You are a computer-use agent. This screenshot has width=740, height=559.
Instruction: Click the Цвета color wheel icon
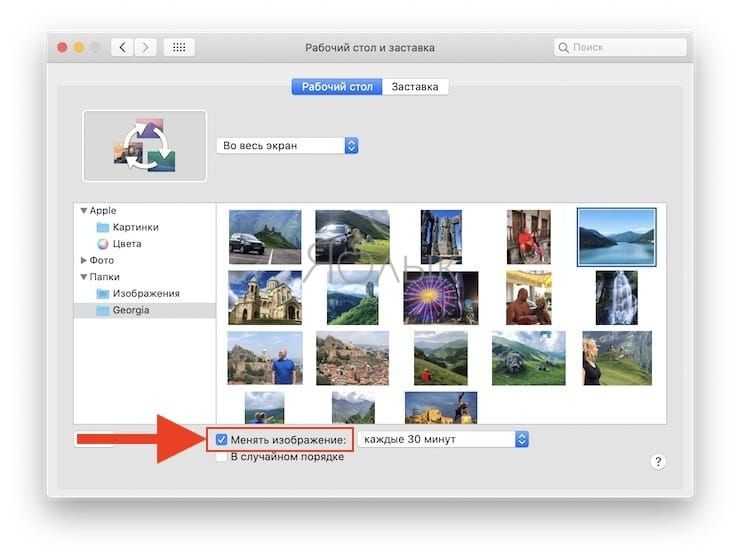(x=102, y=244)
